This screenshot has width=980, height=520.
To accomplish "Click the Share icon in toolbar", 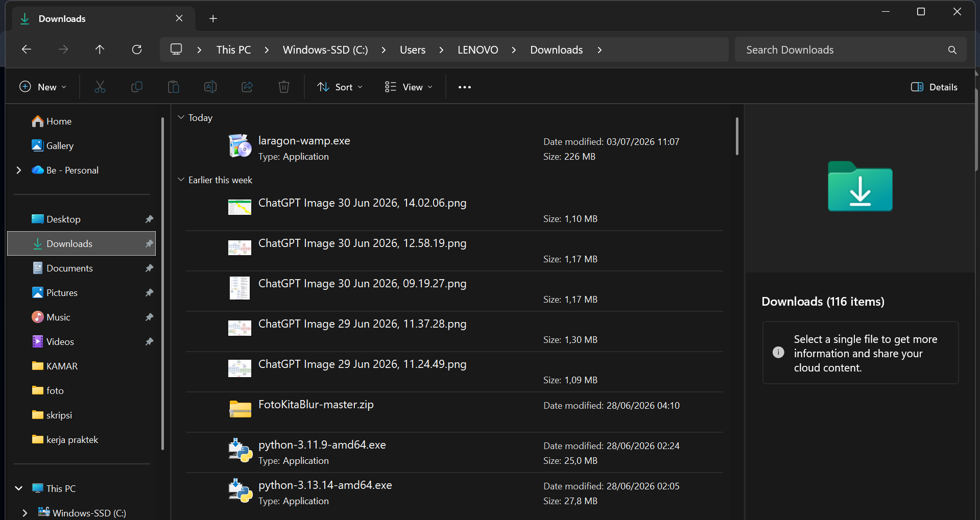I will (x=247, y=87).
